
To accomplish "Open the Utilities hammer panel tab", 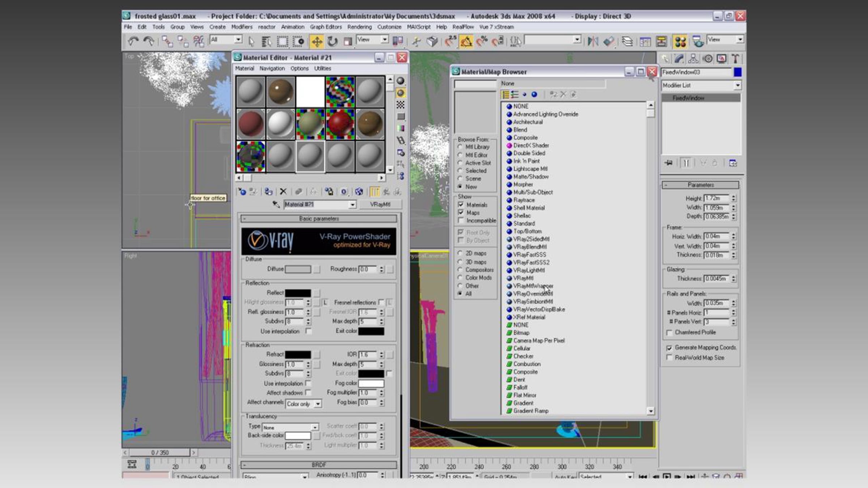I will (735, 59).
